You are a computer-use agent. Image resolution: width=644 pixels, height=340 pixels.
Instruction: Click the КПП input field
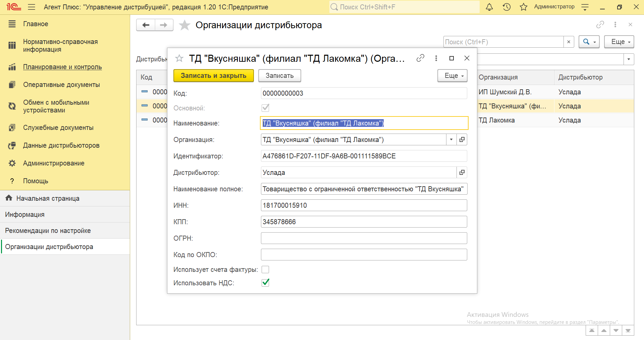click(364, 222)
